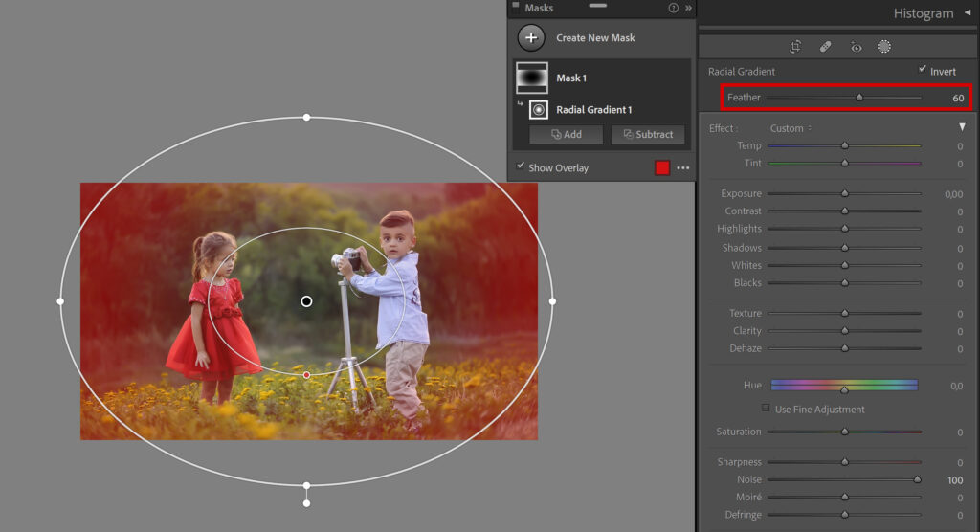
Task: Click the Exposure value 0,00 field
Action: 954,194
